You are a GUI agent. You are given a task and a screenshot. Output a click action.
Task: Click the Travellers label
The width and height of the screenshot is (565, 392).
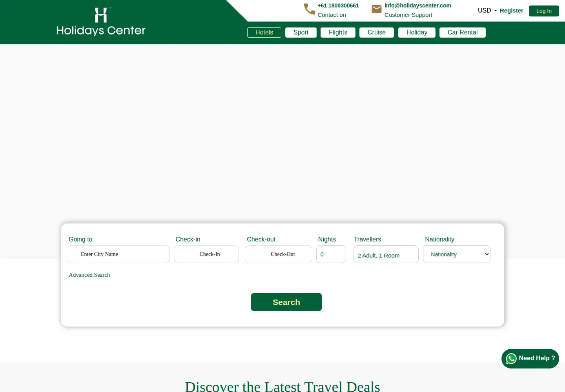[367, 239]
